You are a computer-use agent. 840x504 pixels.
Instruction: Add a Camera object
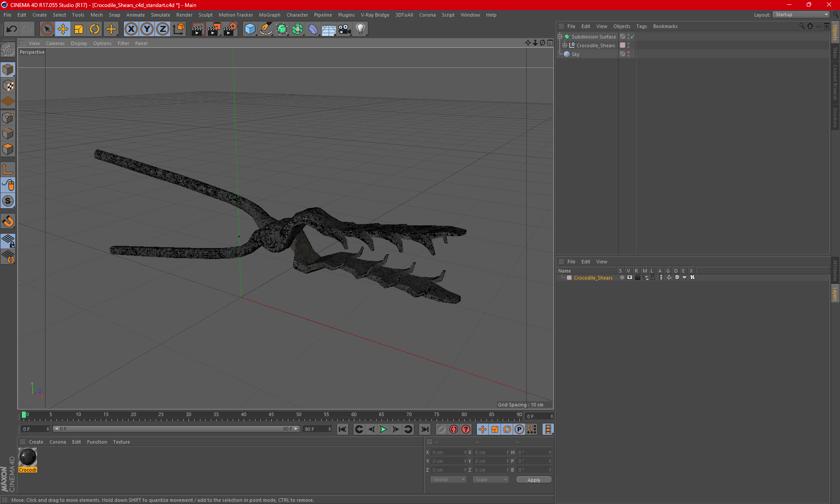(x=345, y=29)
